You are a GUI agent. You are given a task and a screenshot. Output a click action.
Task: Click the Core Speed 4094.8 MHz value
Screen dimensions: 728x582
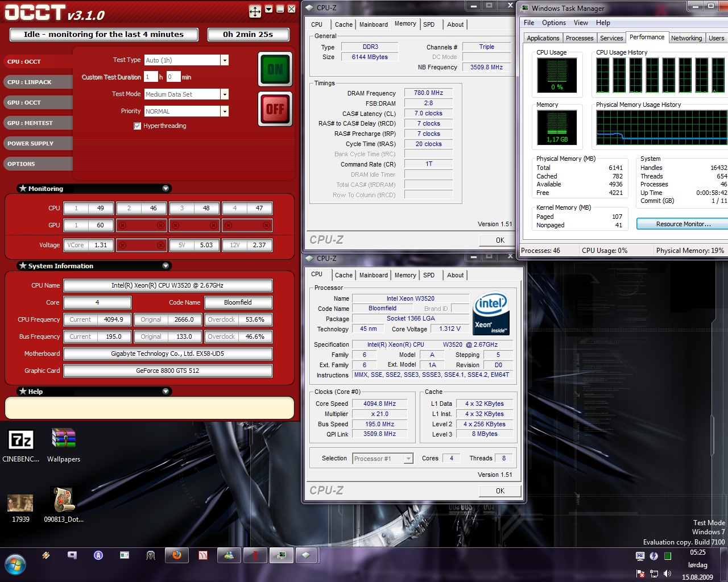click(379, 404)
